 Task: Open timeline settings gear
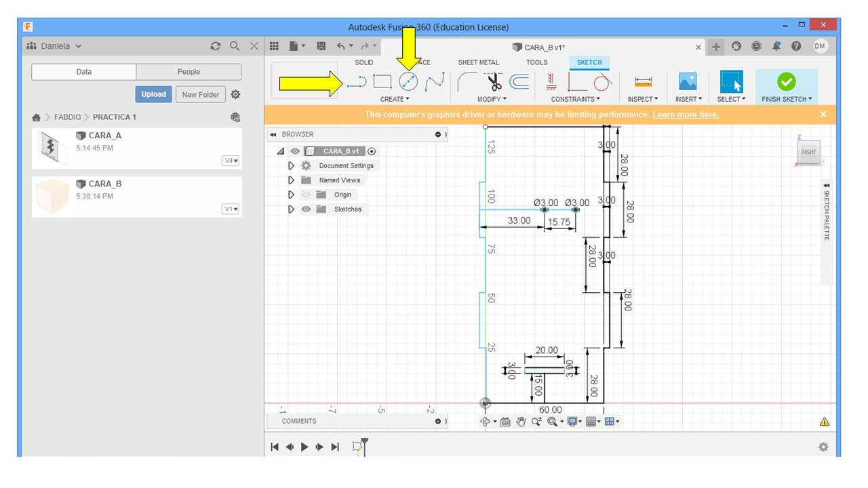click(x=823, y=447)
